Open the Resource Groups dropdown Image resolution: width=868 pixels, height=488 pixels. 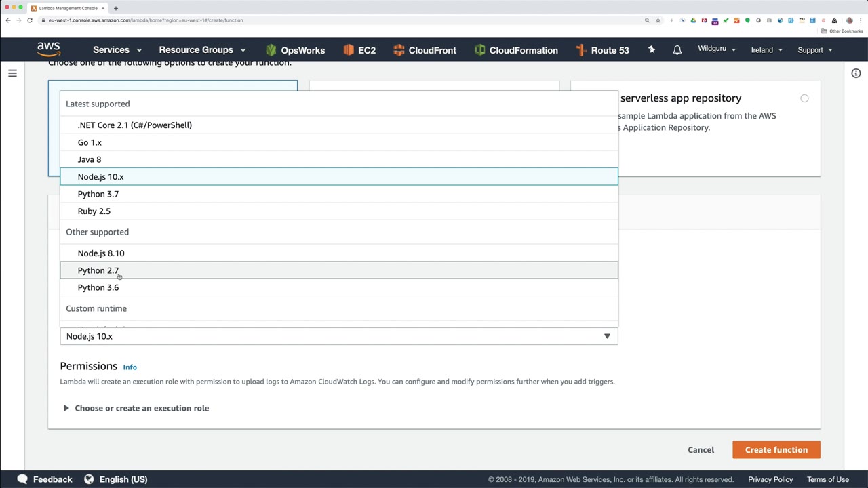coord(202,50)
